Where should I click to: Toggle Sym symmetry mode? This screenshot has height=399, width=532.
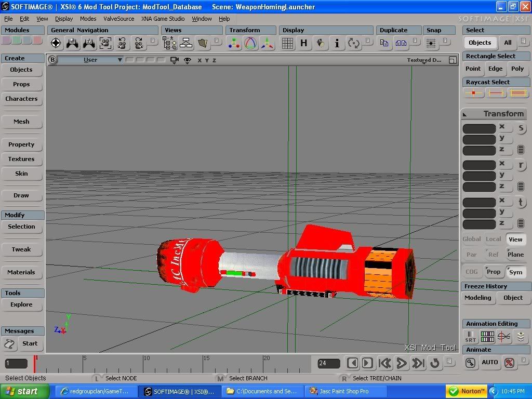click(515, 272)
